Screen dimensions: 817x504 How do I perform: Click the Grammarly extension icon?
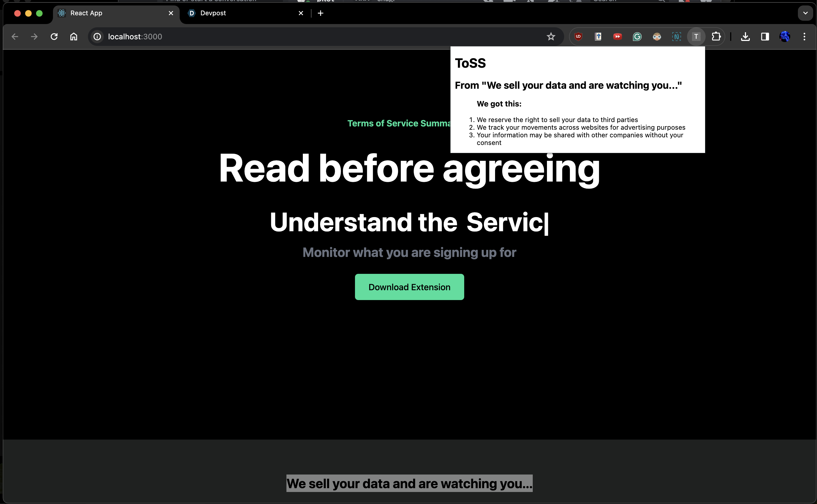click(637, 37)
